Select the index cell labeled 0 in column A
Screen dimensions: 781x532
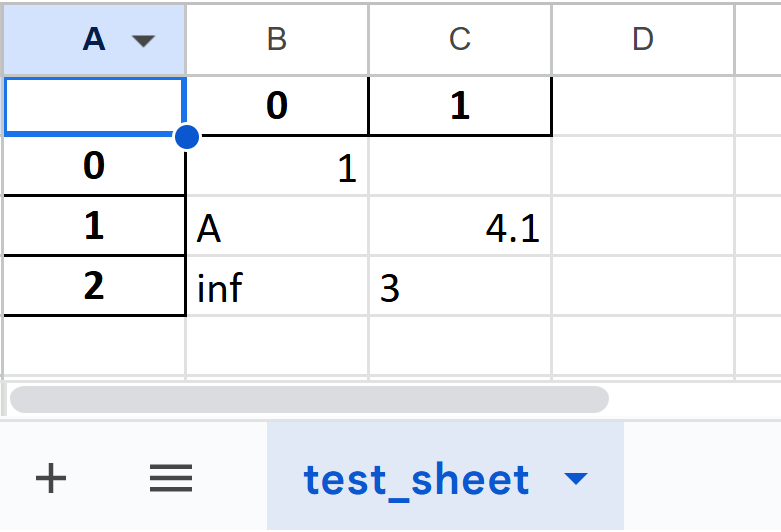point(94,166)
